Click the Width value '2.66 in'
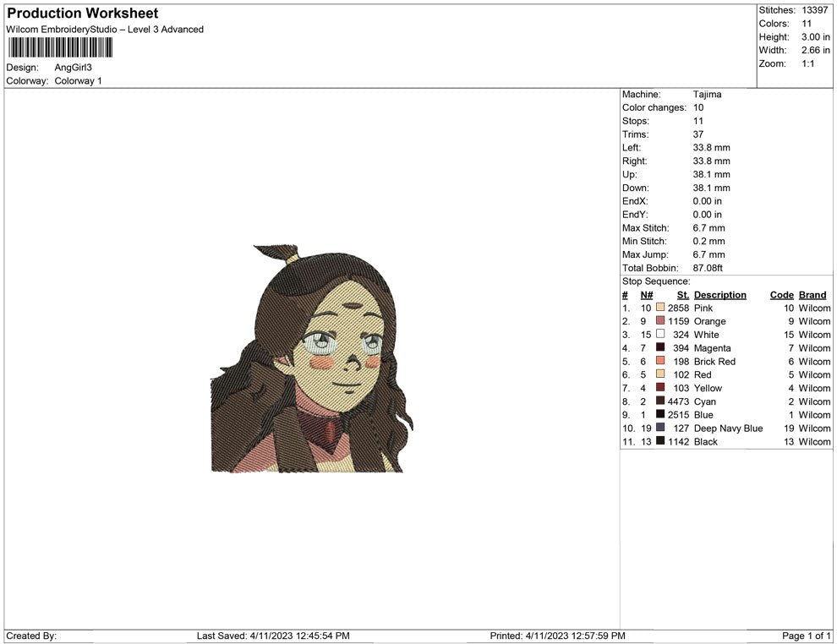The image size is (837, 644). 816,50
